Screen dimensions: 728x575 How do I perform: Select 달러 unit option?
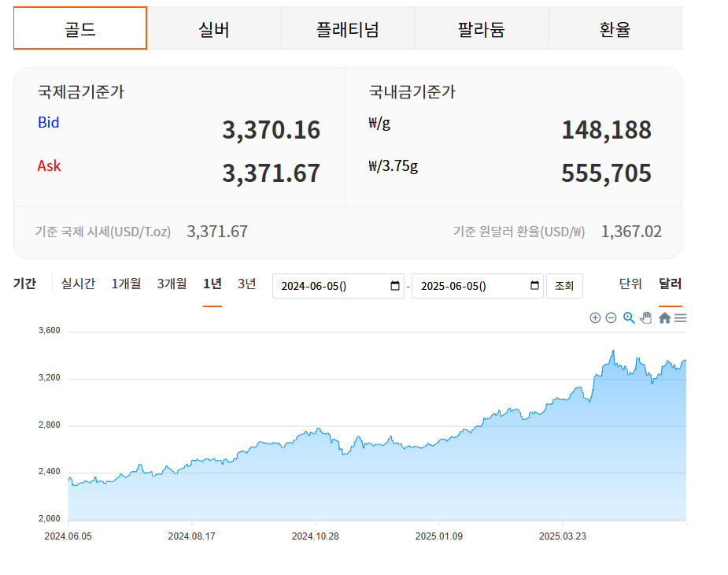click(x=671, y=284)
